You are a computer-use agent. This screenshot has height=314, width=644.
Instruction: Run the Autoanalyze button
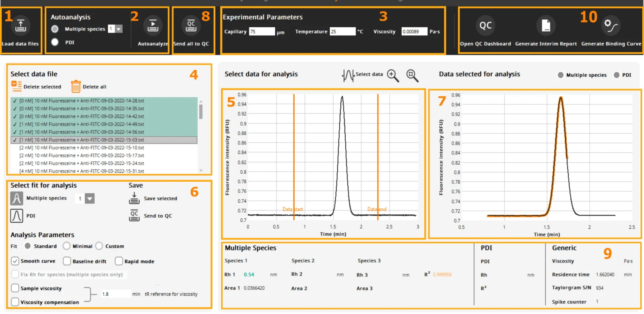(153, 26)
